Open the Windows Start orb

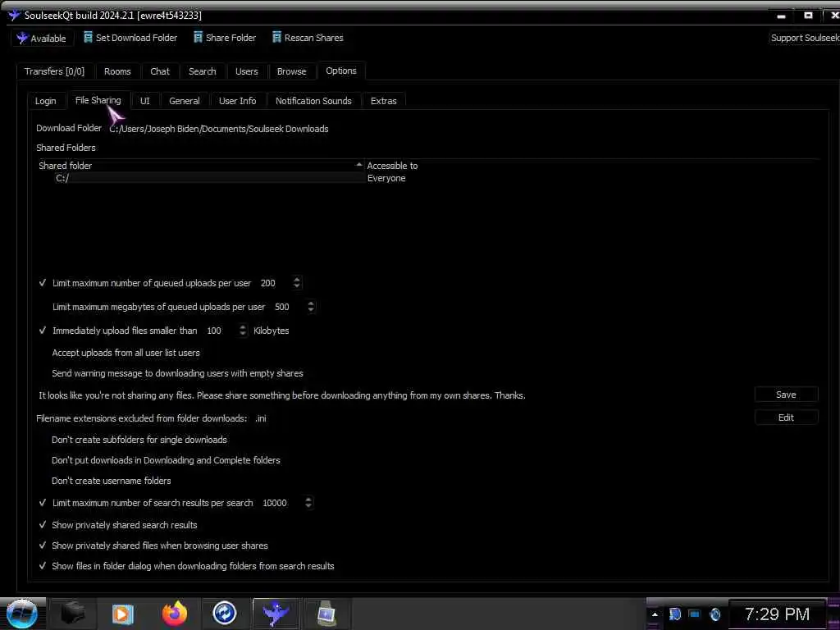click(x=22, y=614)
